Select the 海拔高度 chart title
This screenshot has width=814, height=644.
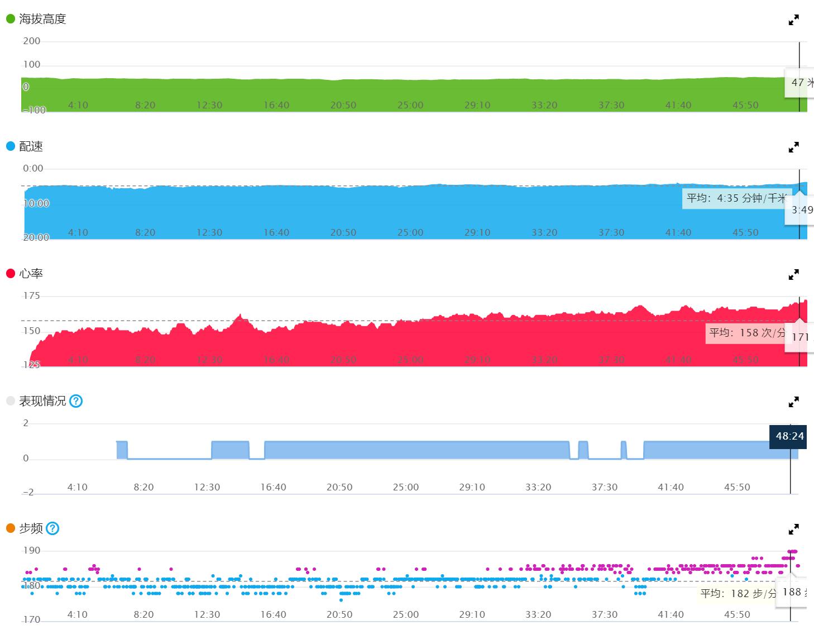(42, 19)
